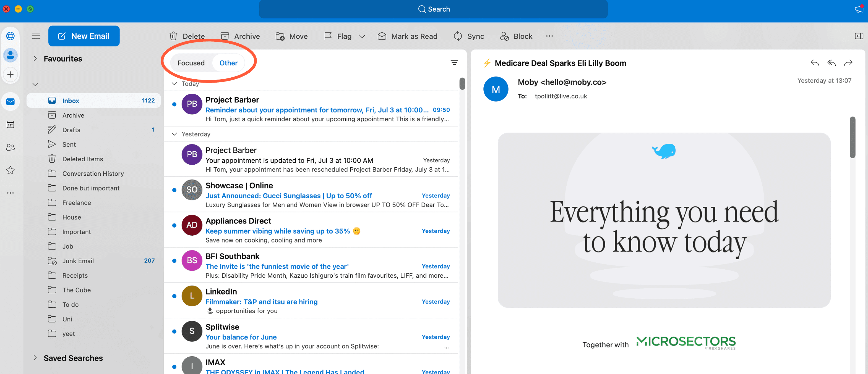This screenshot has height=374, width=868.
Task: Forward the Moby email
Action: [848, 63]
